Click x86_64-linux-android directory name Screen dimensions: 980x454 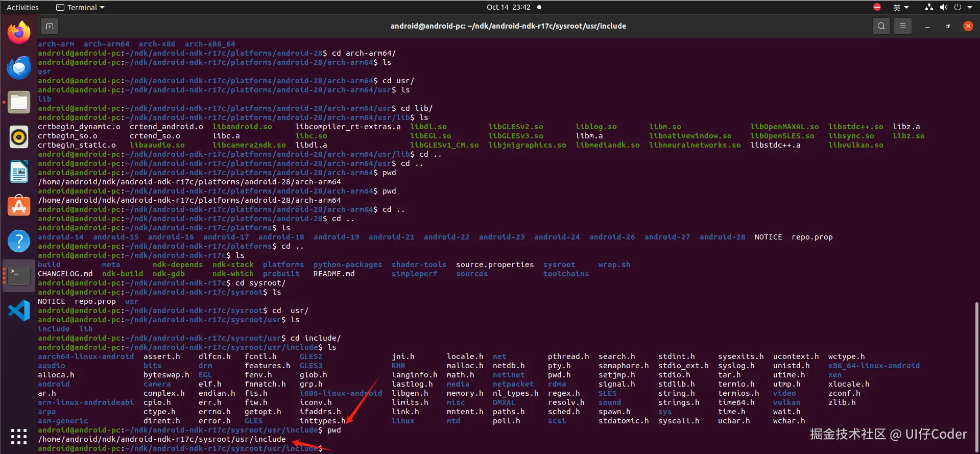point(874,366)
